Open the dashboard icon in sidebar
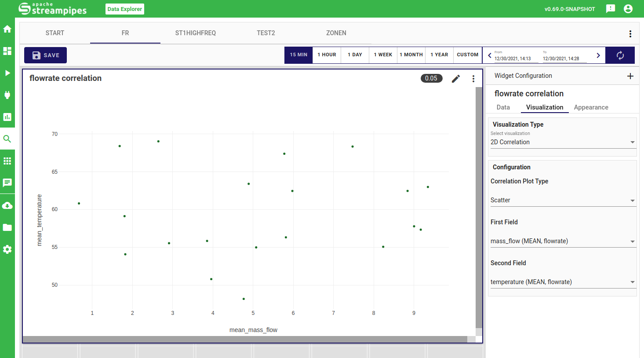644x358 pixels. click(7, 51)
